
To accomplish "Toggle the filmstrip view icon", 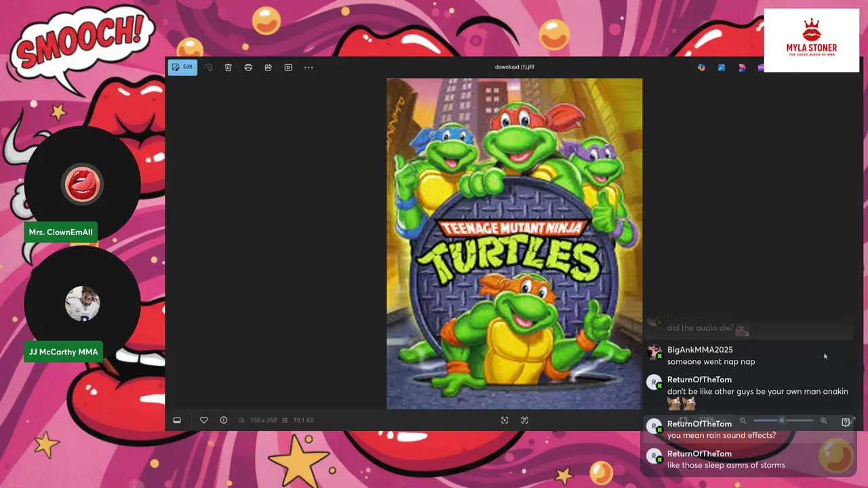I will (177, 420).
